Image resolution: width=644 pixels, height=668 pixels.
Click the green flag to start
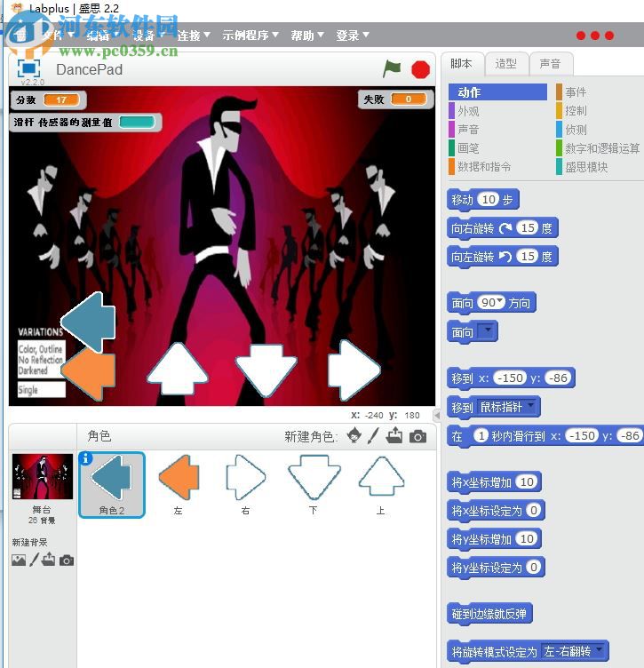pos(391,69)
